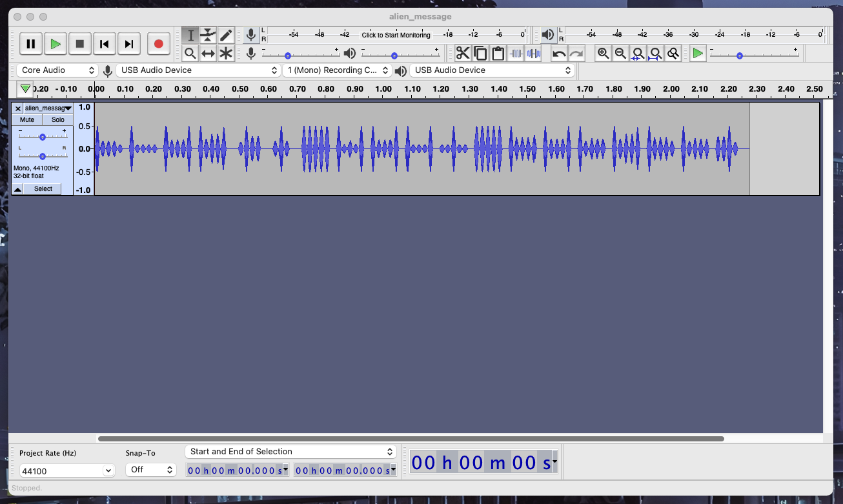
Task: Skip to End of project
Action: click(x=129, y=44)
